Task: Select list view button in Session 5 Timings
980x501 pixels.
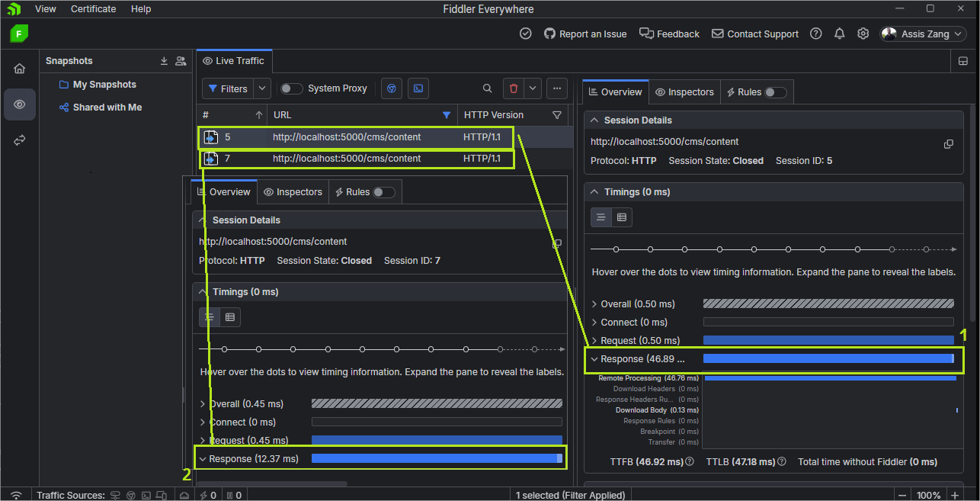Action: click(x=601, y=217)
